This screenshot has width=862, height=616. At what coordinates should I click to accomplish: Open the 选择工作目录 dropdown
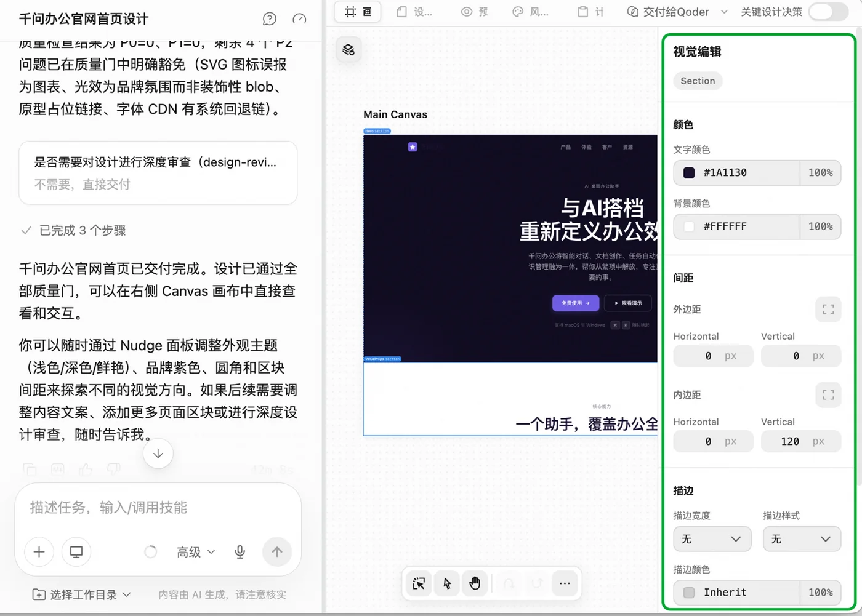click(82, 594)
